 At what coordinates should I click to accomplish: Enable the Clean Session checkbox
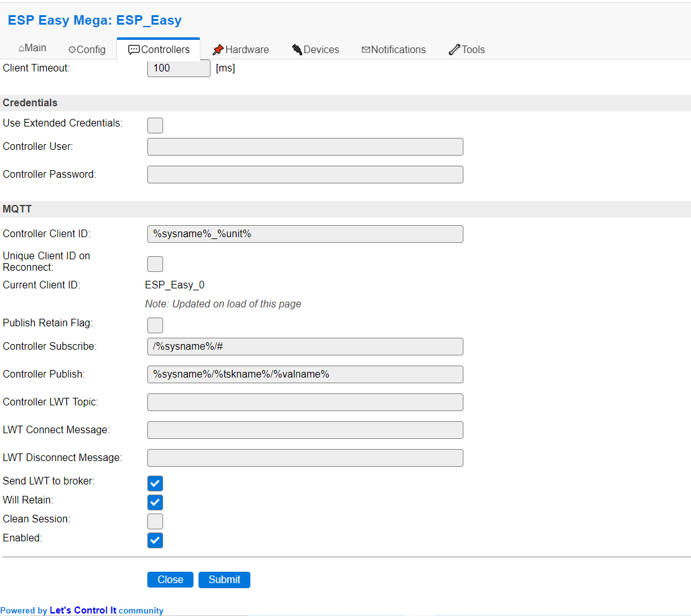pos(155,521)
